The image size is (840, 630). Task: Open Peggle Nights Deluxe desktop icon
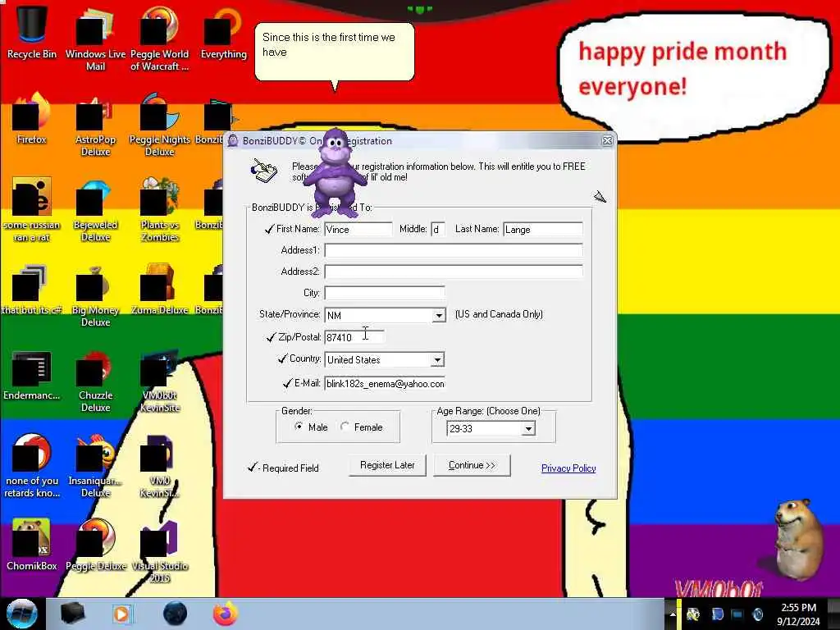coord(159,126)
